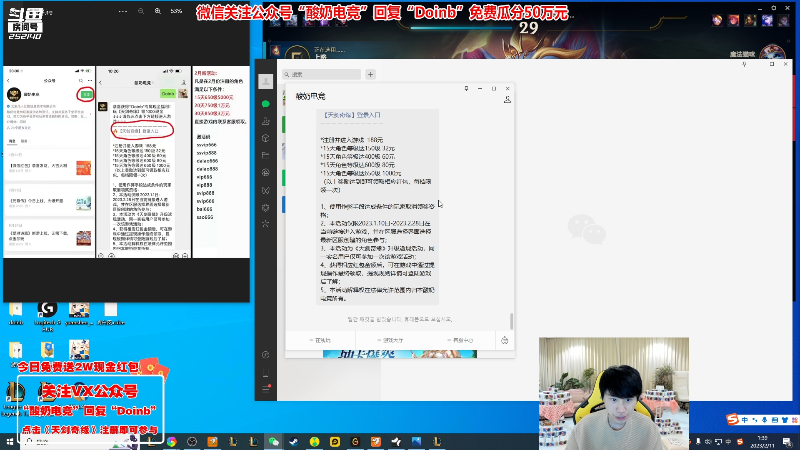
Task: Open the Files folder icon in WeChat sidebar
Action: tap(266, 155)
